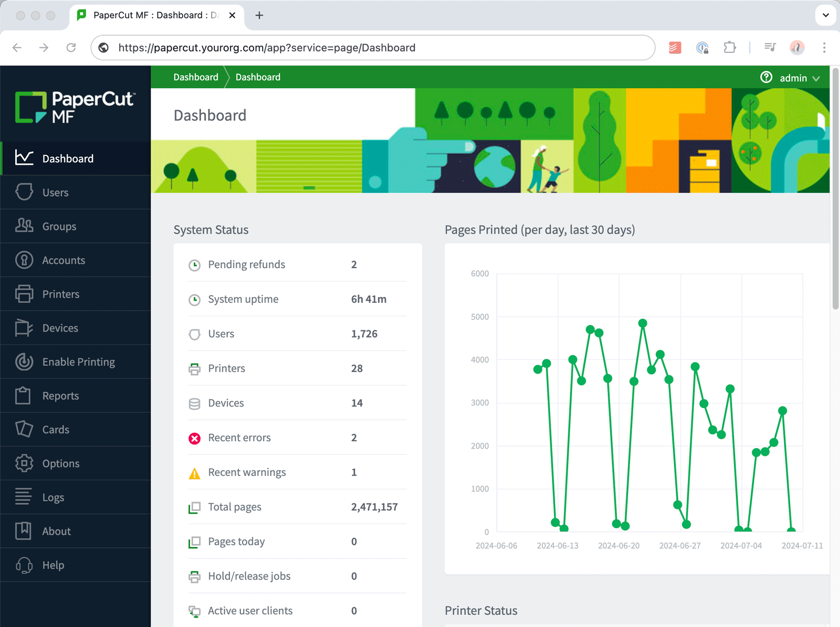Click the Recent errors red icon
Screen dimensions: 840x627
click(x=195, y=438)
